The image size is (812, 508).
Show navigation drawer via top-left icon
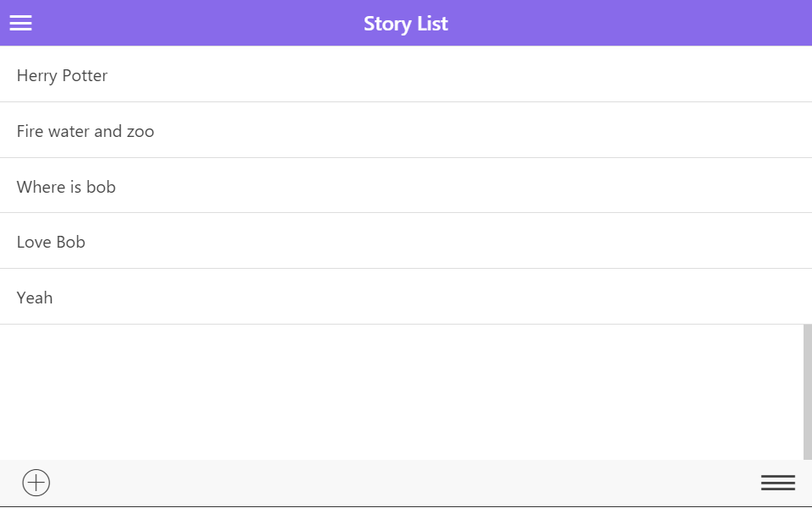[21, 23]
